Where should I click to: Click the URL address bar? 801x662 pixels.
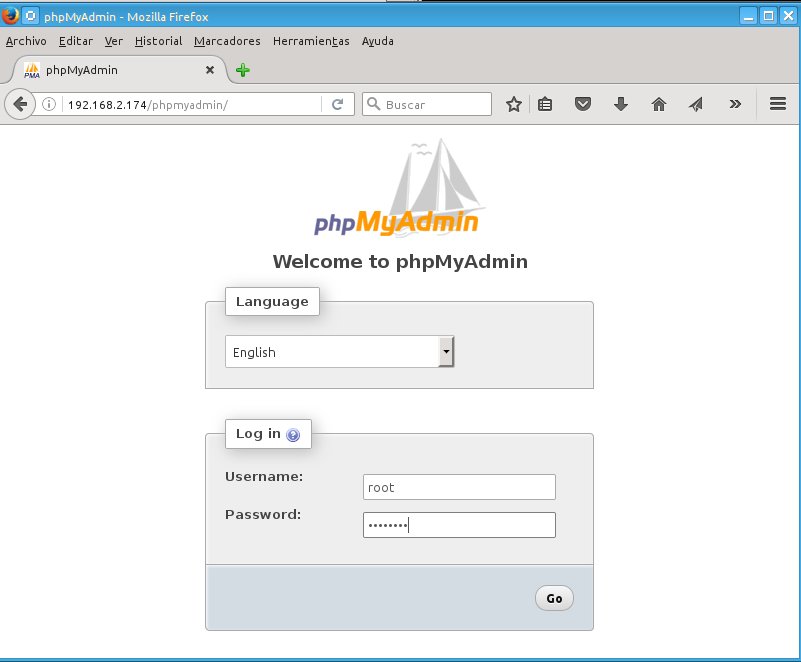click(x=194, y=104)
